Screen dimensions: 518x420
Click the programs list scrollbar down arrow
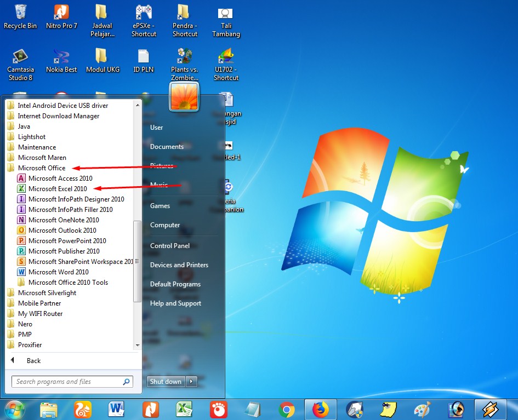click(138, 346)
